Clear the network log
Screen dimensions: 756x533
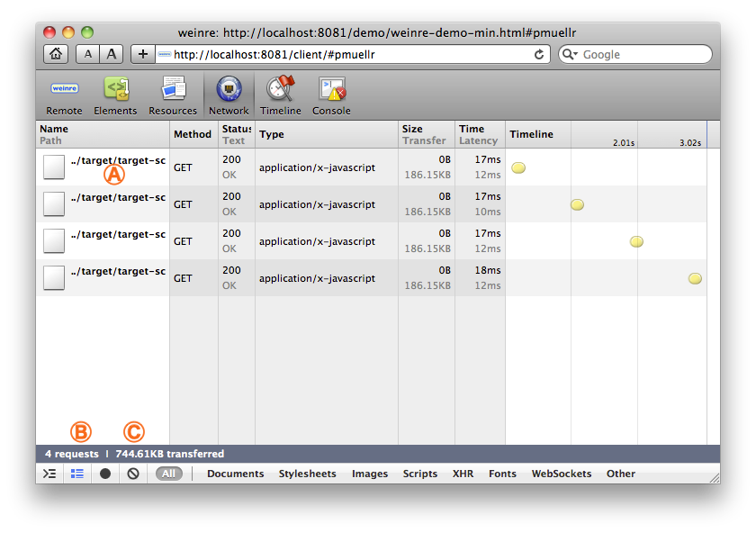click(133, 474)
